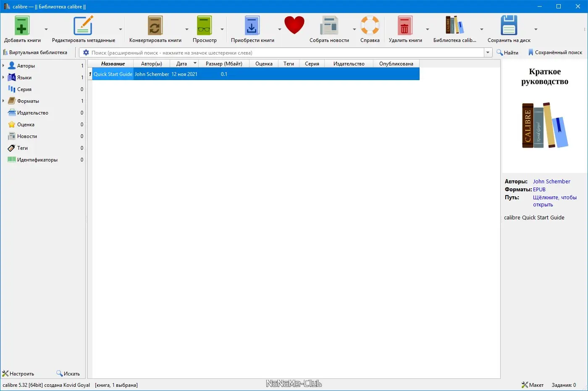Sort by the Серия column header

pyautogui.click(x=312, y=63)
